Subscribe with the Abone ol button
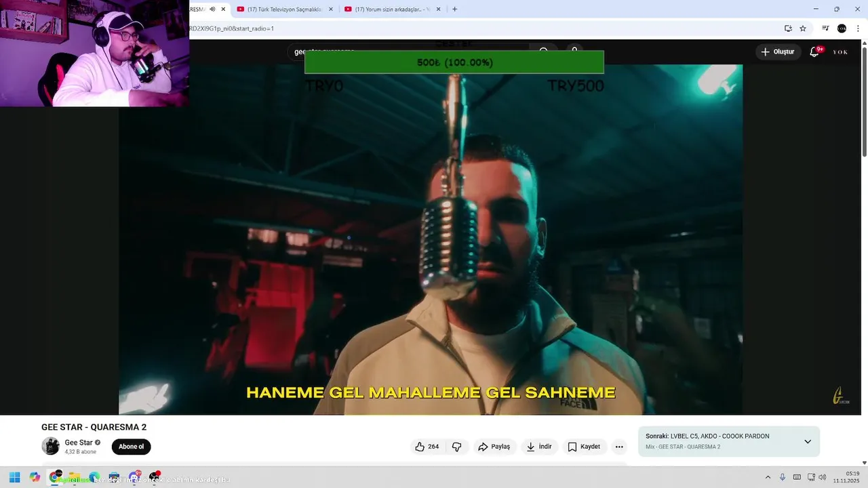 pos(131,447)
